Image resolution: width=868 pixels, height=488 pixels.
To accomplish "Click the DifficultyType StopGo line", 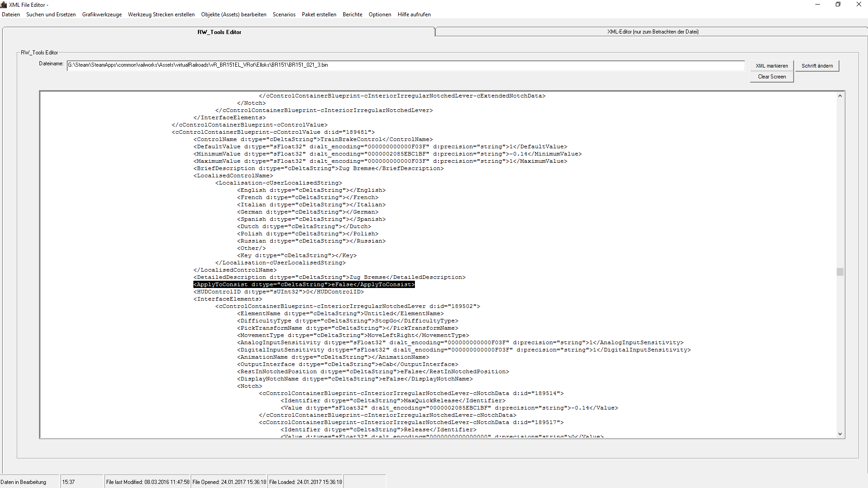I will 348,321.
